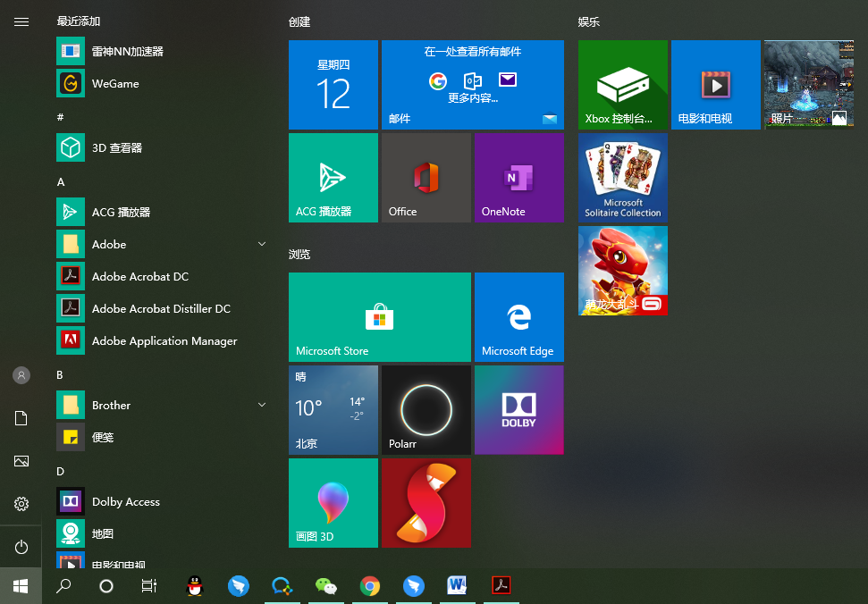Open WeChat from the taskbar
The image size is (868, 604).
tap(326, 586)
